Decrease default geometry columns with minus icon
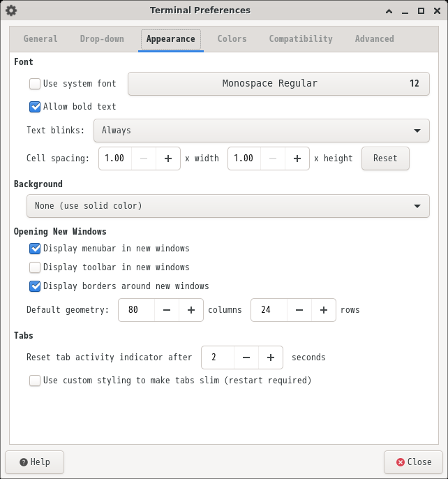 [x=167, y=310]
